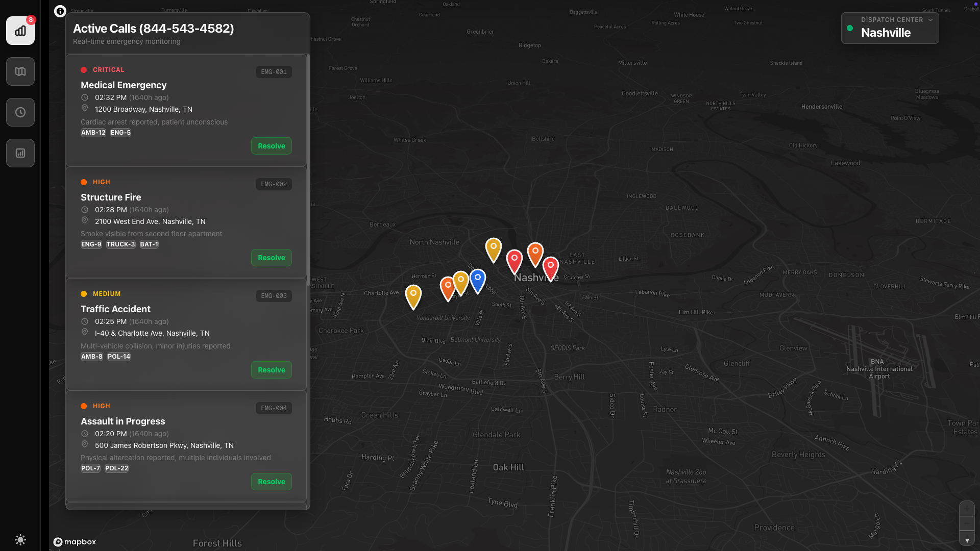Expand the Dispatch Center Nashville dropdown
The height and width of the screenshot is (551, 980).
(890, 28)
